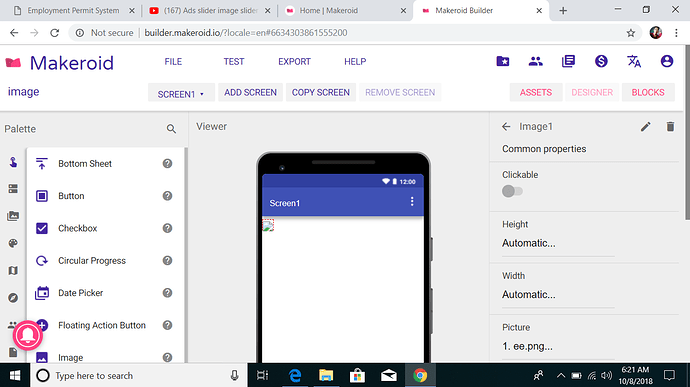
Task: Open the Width Automatic property
Action: 558,295
